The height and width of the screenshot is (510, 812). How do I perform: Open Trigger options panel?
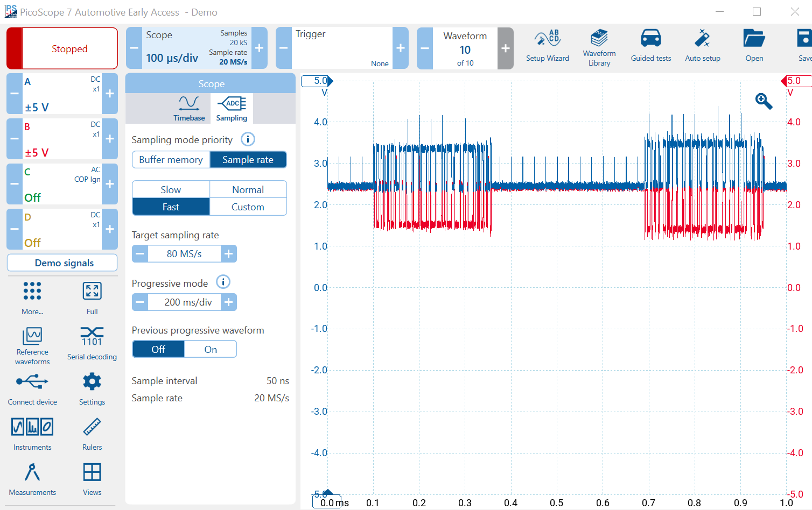click(x=342, y=48)
